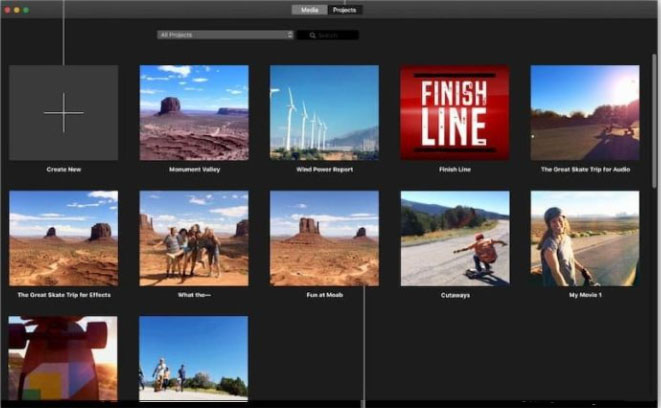Open the My Movie 1 thumbnail

pyautogui.click(x=585, y=238)
